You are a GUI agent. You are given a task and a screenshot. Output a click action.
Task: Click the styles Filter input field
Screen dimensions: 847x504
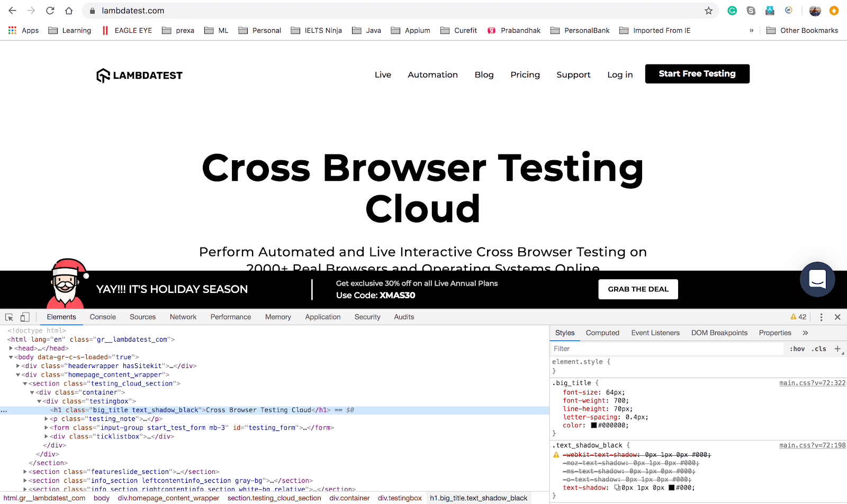[635, 349]
